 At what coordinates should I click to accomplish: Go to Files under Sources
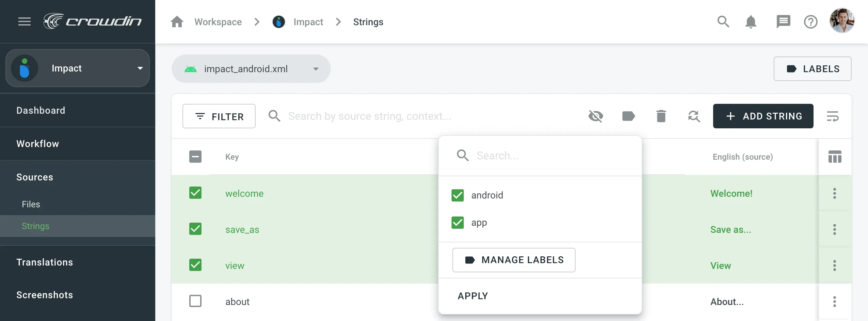point(31,204)
